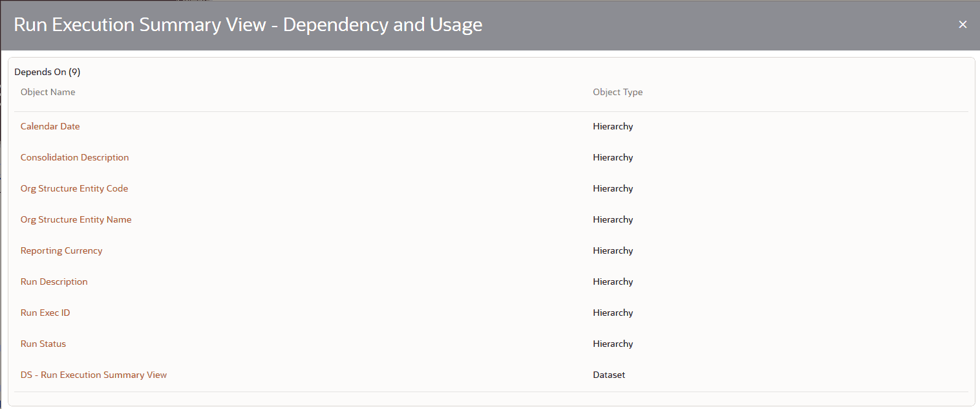Close the Dependency and Usage dialog

(x=963, y=24)
